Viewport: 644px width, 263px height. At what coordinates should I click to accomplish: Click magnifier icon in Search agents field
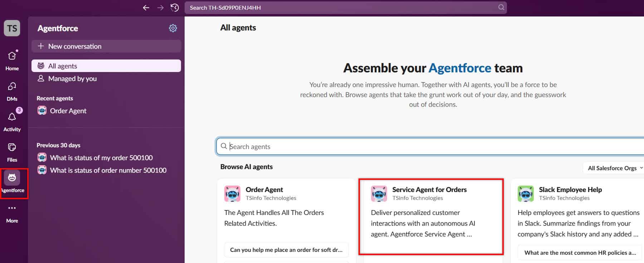(224, 146)
